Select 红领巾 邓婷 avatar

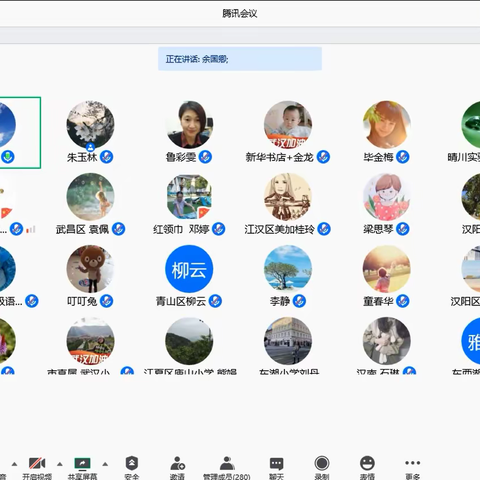point(189,197)
